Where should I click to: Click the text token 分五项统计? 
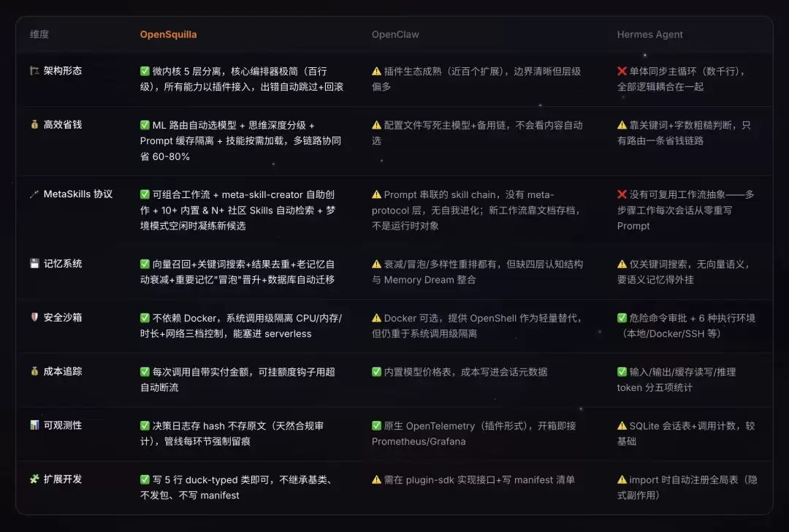click(x=655, y=387)
